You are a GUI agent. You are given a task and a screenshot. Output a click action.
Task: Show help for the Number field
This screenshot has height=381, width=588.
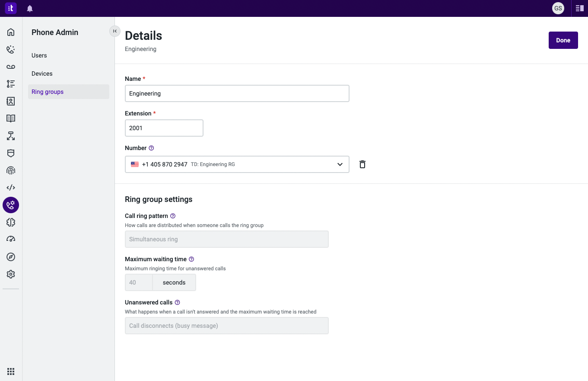click(x=151, y=148)
